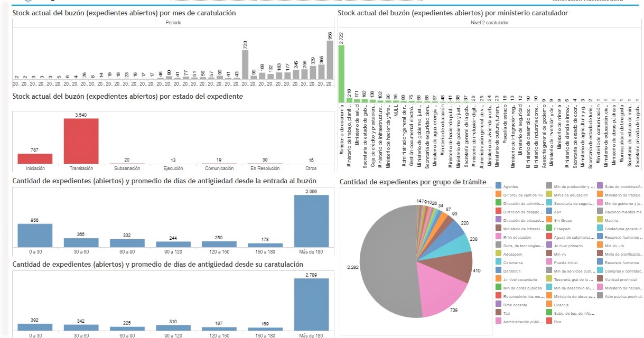Select the Tad legend color swatch
644x338 pixels.
(x=499, y=313)
